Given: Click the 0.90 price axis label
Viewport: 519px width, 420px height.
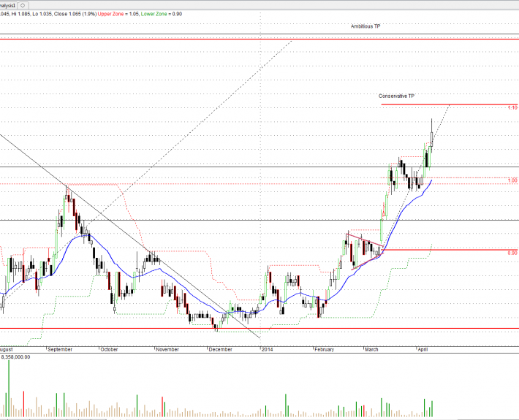Looking at the screenshot, I should (x=512, y=252).
